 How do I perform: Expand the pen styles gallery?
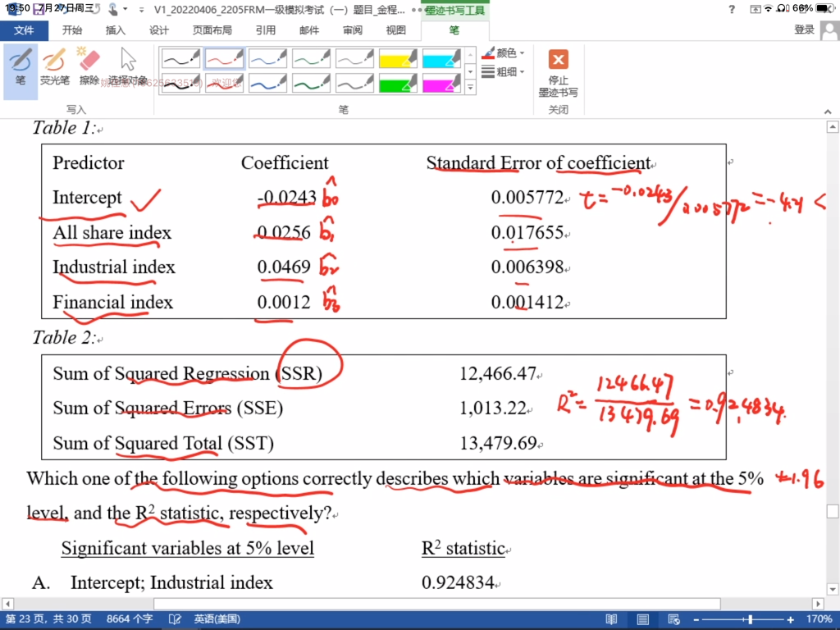[x=470, y=88]
